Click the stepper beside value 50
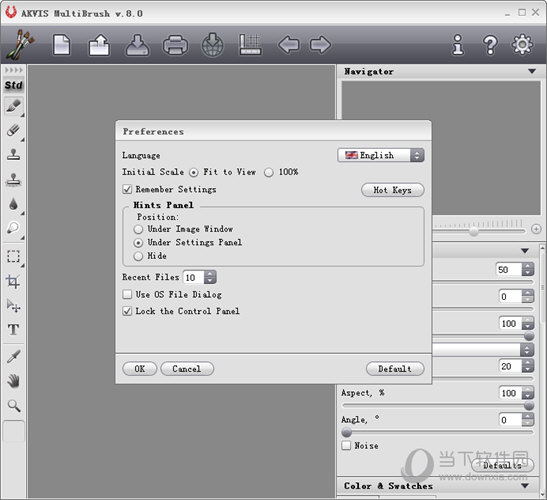Screen dimensions: 547x500 point(528,269)
